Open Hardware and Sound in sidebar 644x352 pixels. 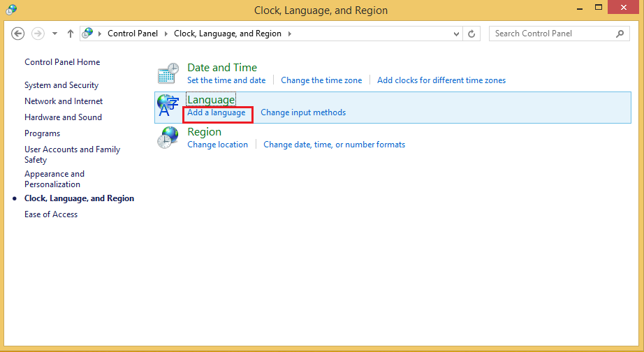pos(63,117)
